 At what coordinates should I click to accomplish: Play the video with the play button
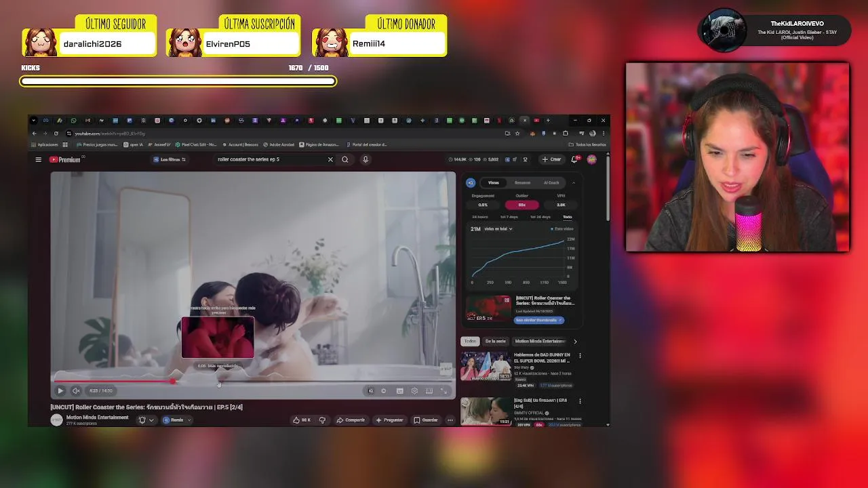point(60,390)
